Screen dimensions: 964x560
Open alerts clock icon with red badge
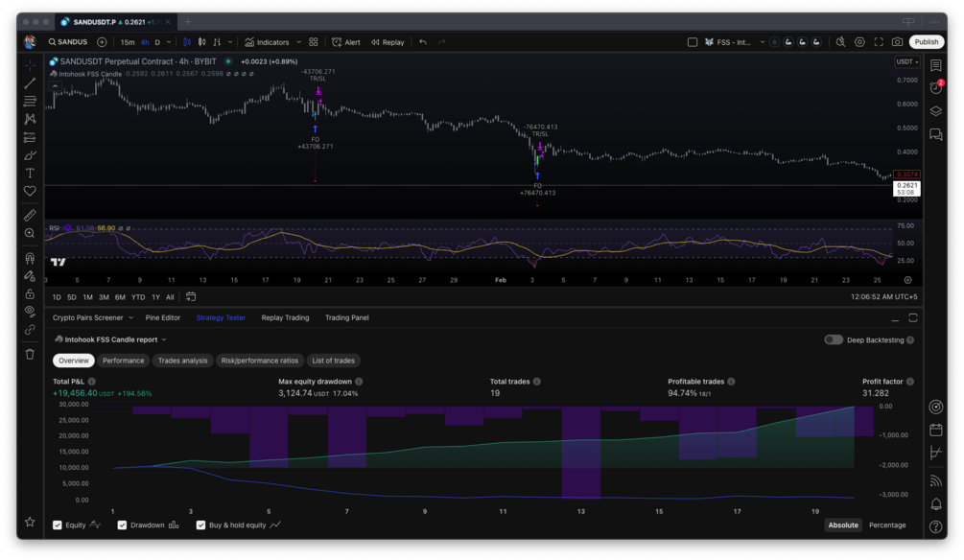tap(936, 88)
